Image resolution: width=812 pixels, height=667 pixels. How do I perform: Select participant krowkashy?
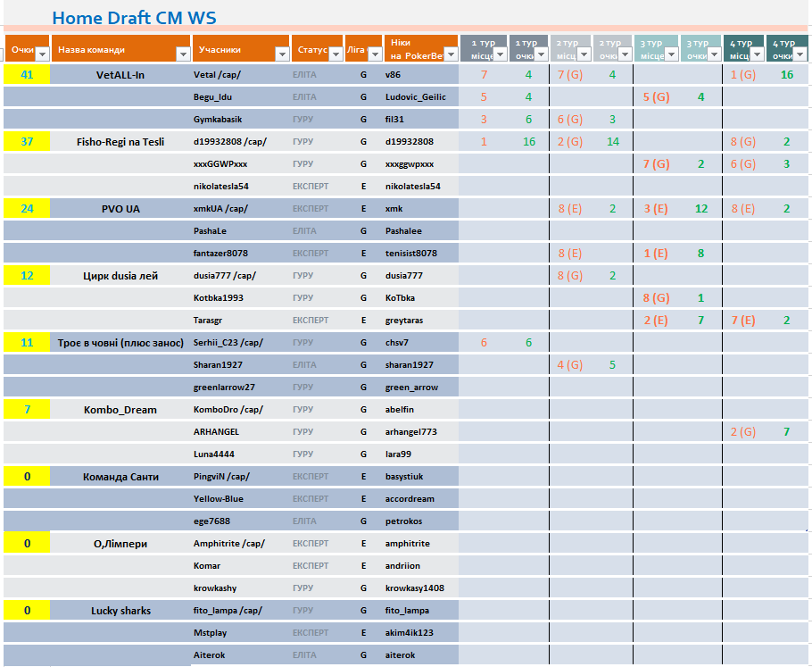215,588
